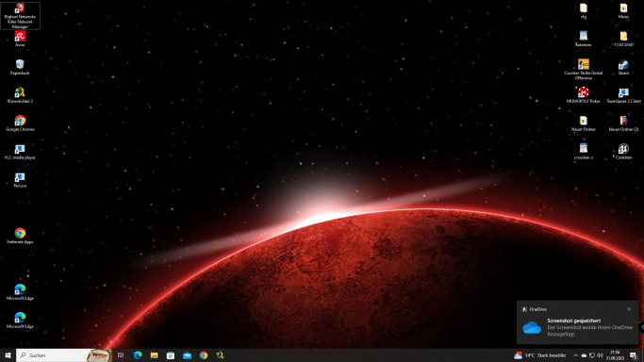644x362 pixels.
Task: Open Microsoft Store from the taskbar
Action: (x=171, y=355)
